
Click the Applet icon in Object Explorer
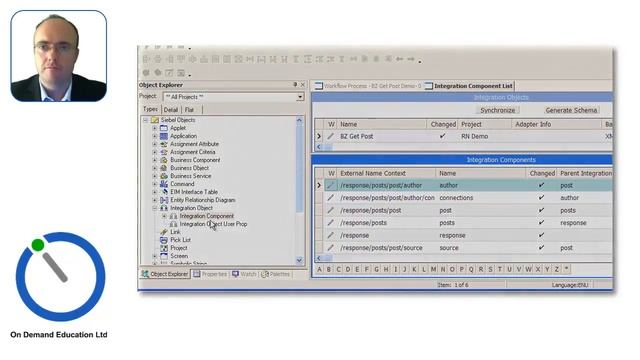click(x=164, y=128)
